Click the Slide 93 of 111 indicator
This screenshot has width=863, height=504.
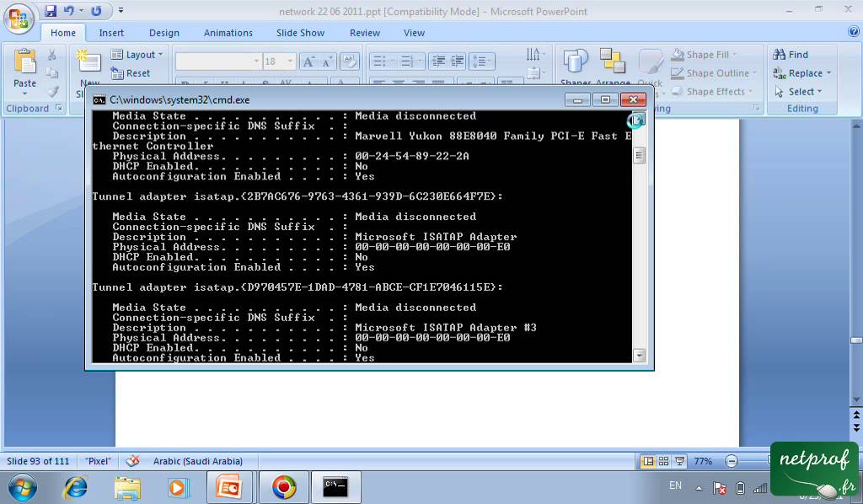38,461
